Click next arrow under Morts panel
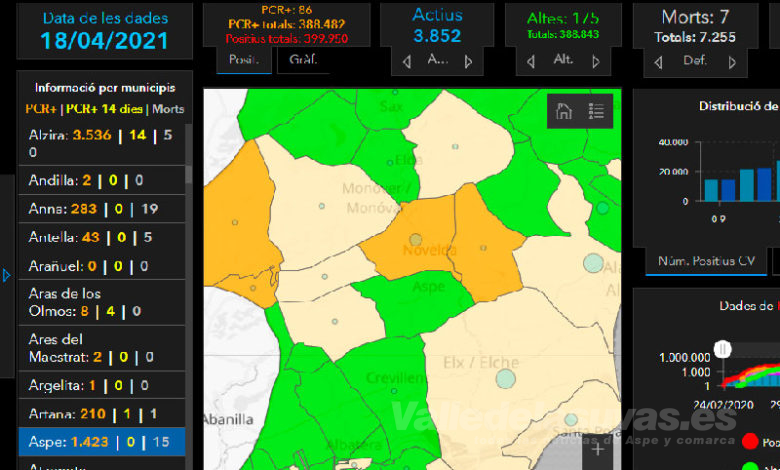780x470 pixels. (x=731, y=61)
